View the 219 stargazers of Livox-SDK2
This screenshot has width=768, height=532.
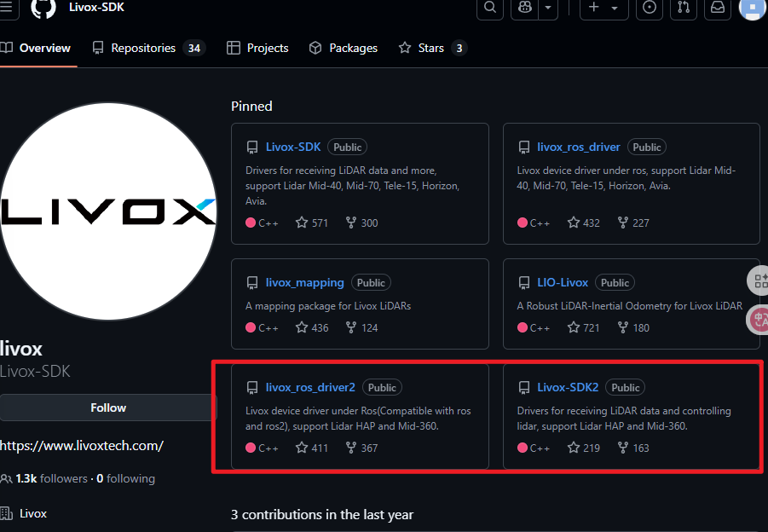pos(584,448)
